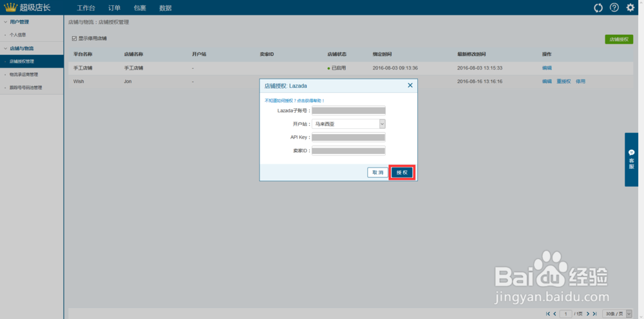This screenshot has width=644, height=319.
Task: Click 重授权 link for Wish row
Action: [x=563, y=81]
